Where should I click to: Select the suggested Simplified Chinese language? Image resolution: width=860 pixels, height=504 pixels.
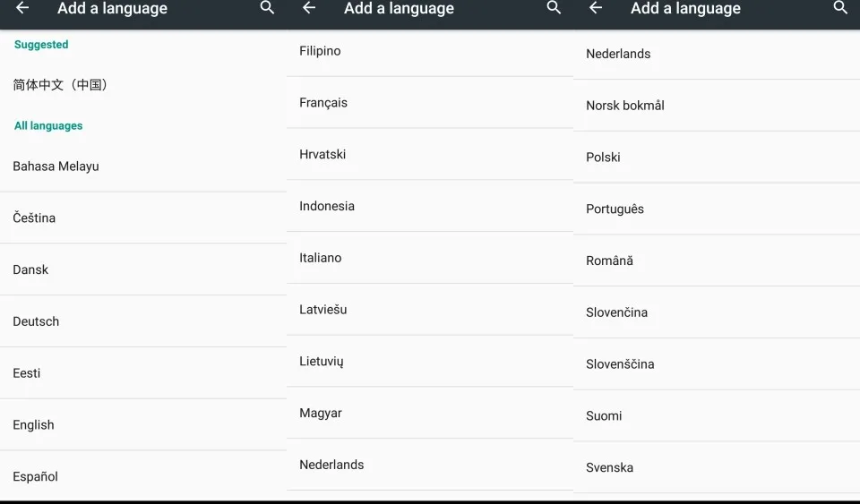click(61, 85)
